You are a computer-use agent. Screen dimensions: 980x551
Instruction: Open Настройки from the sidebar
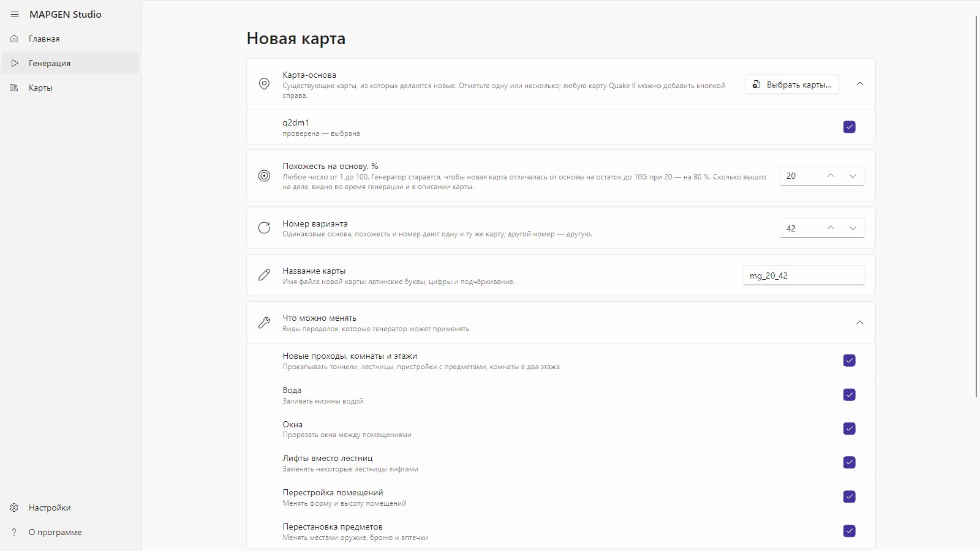pyautogui.click(x=70, y=508)
